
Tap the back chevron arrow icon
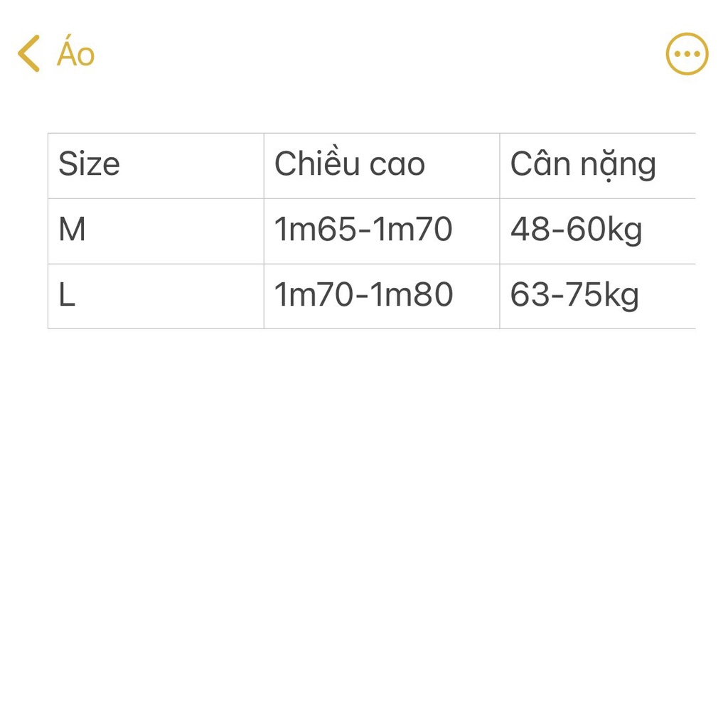tap(28, 54)
